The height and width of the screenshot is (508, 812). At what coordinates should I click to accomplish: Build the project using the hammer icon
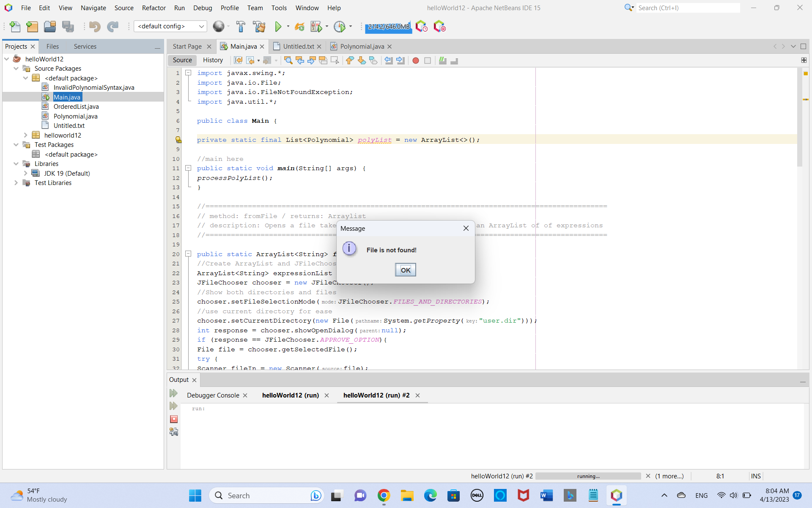240,26
